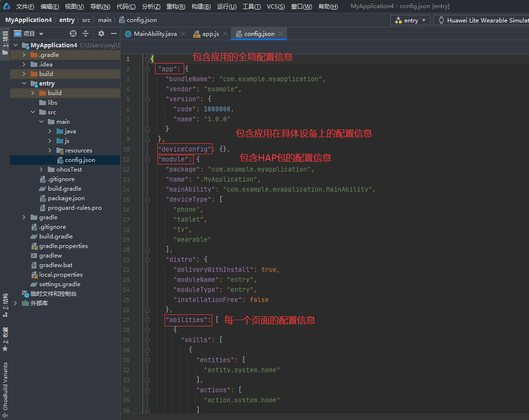The height and width of the screenshot is (420, 529).
Task: Open the 7: 结构 tool window stripe
Action: pos(5,305)
